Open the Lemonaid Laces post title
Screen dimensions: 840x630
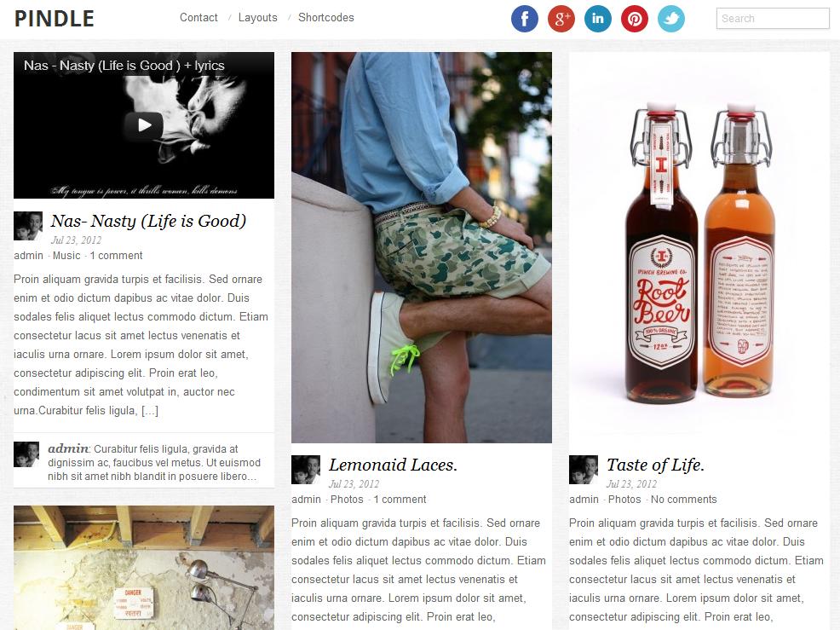click(394, 465)
